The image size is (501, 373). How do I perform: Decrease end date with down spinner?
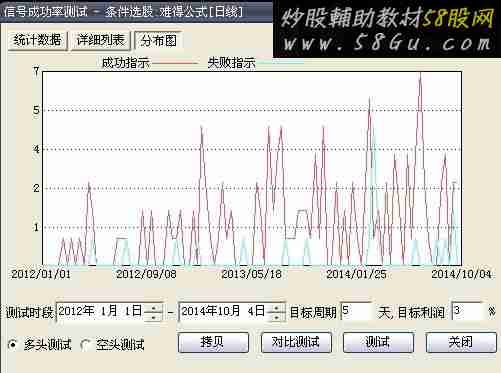point(276,317)
